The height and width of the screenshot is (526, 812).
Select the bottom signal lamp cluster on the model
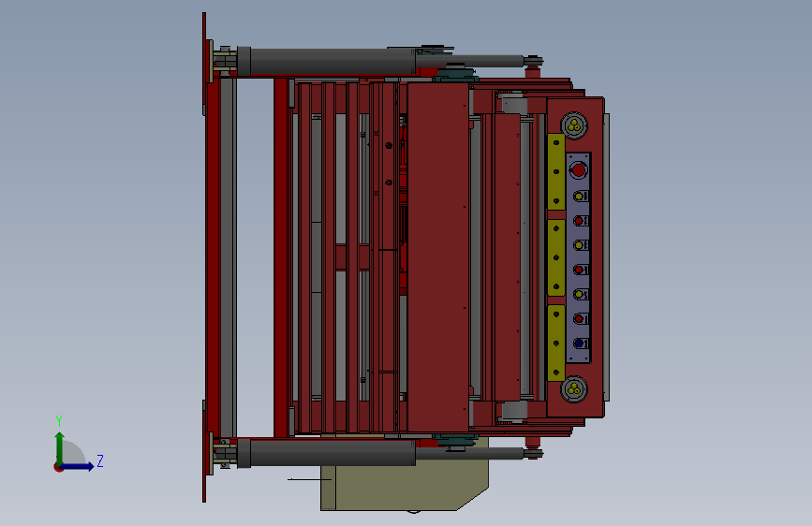coord(574,388)
